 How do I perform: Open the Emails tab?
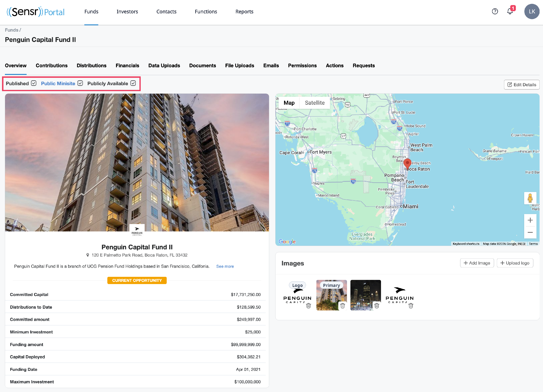[x=271, y=65]
